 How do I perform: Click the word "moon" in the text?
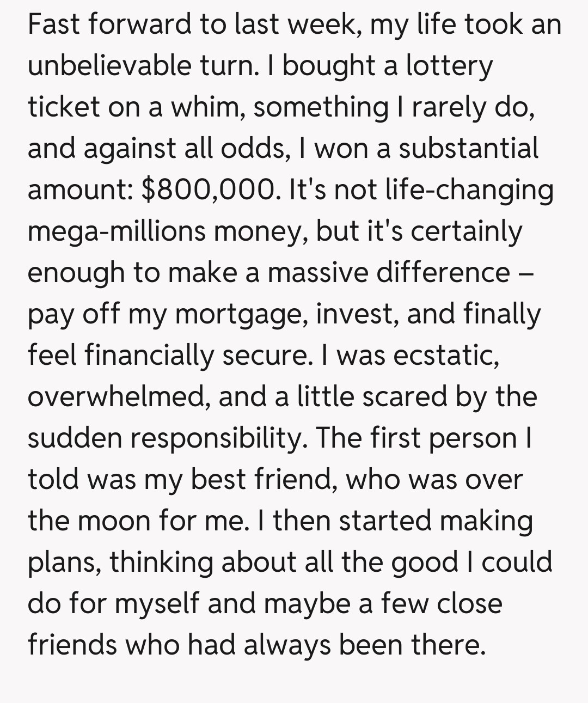pyautogui.click(x=114, y=521)
